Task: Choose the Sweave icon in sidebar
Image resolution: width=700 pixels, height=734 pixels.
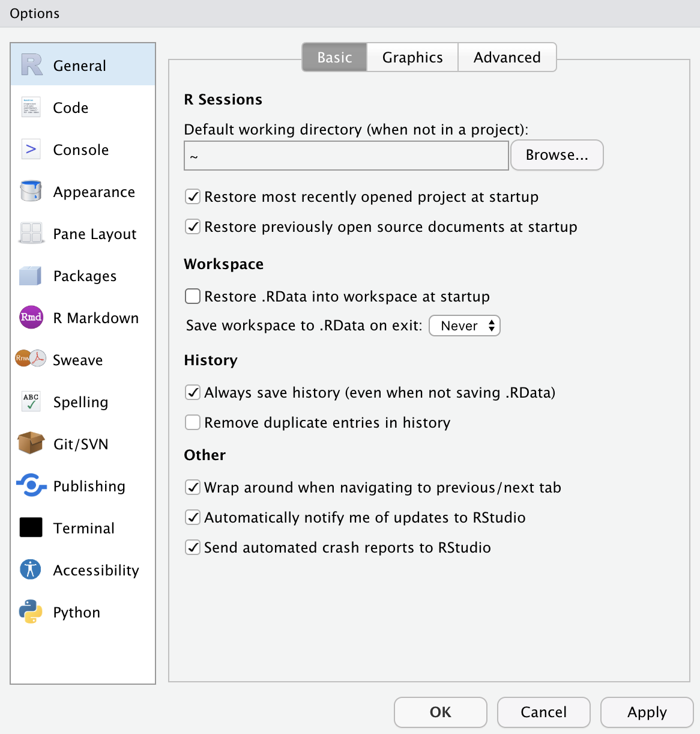Action: [31, 359]
